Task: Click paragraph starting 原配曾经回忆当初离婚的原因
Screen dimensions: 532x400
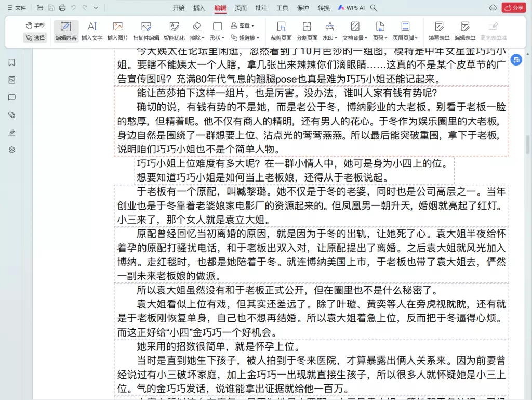Action: point(312,255)
